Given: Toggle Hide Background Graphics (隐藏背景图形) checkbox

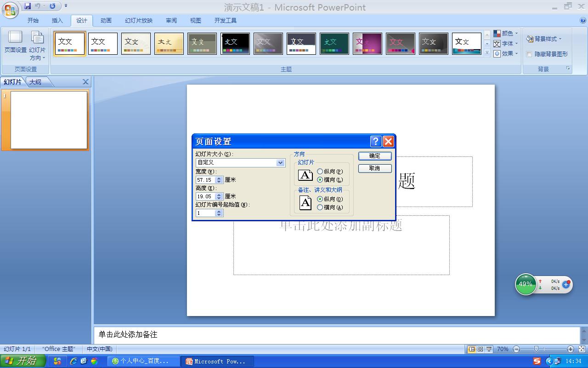Looking at the screenshot, I should coord(529,54).
